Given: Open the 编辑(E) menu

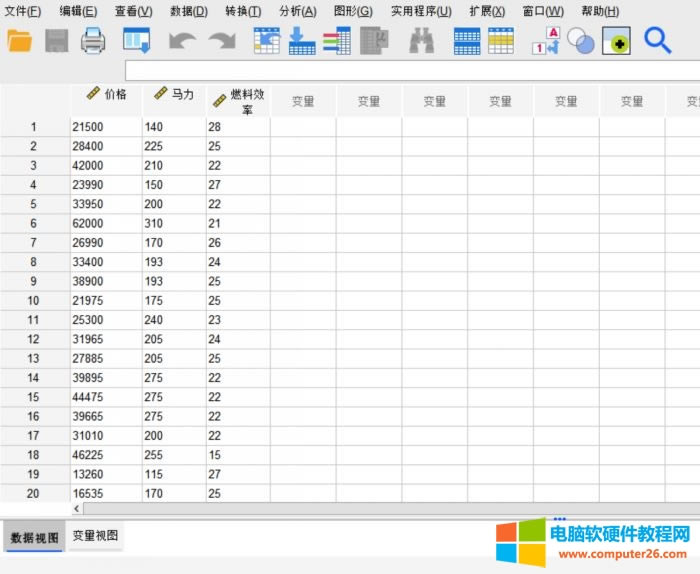Looking at the screenshot, I should pos(78,11).
